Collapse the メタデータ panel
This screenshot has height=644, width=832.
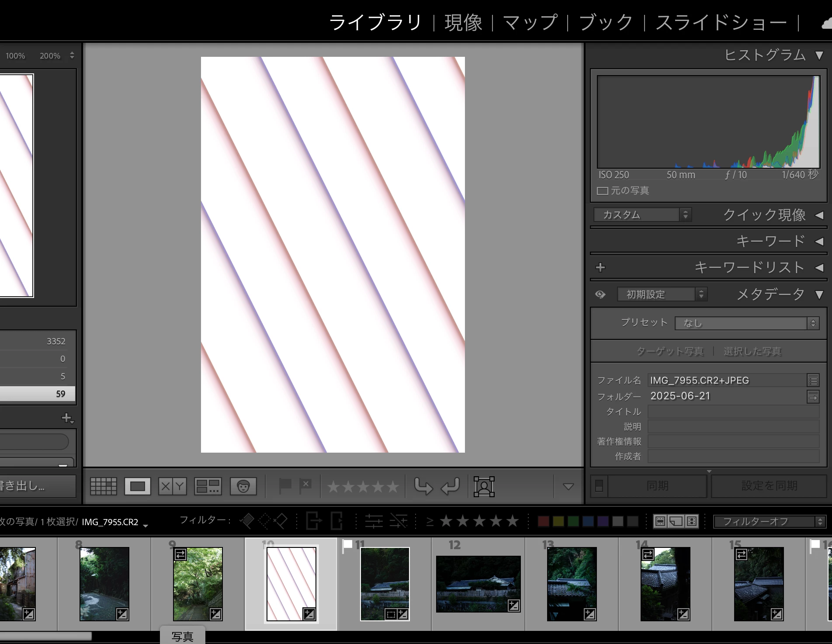coord(819,294)
